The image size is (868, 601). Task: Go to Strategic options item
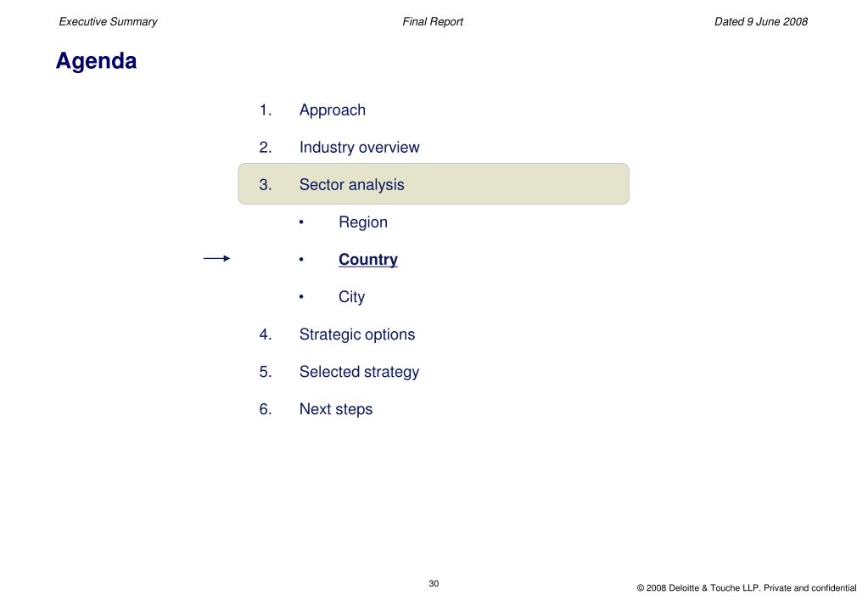pyautogui.click(x=357, y=334)
